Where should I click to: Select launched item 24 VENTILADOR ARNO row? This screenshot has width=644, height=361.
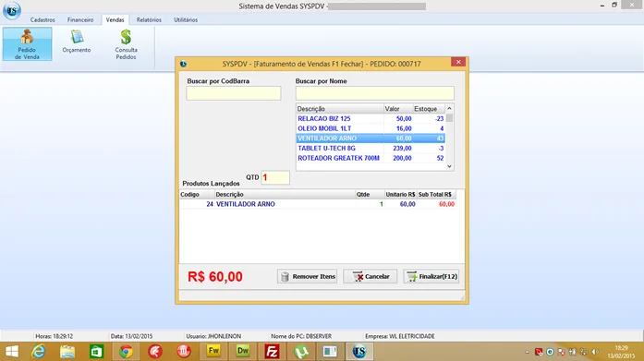pos(318,204)
